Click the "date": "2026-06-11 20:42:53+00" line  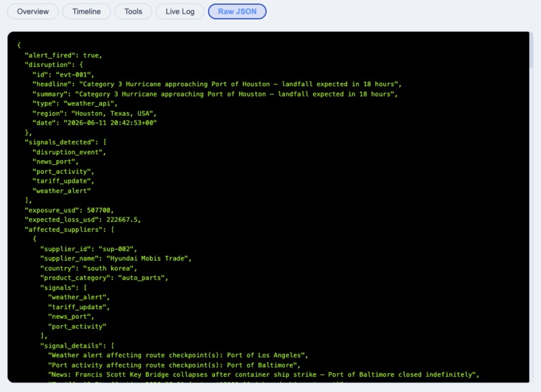(x=95, y=122)
